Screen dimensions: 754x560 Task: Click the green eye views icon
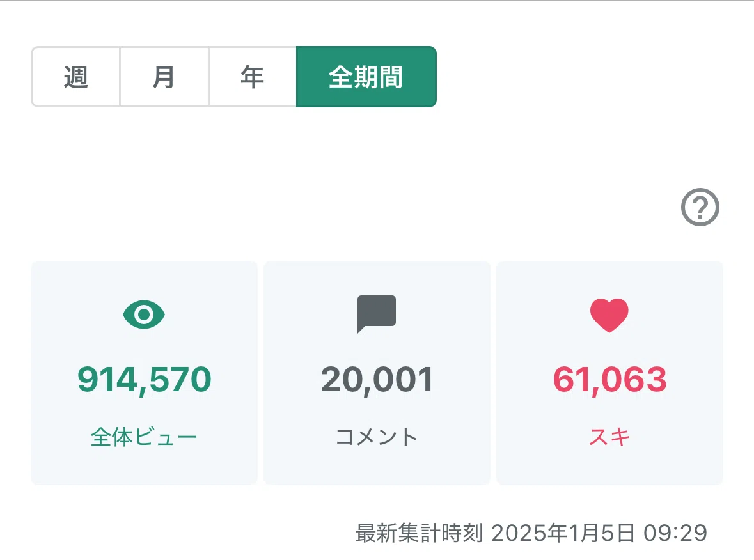pyautogui.click(x=144, y=315)
